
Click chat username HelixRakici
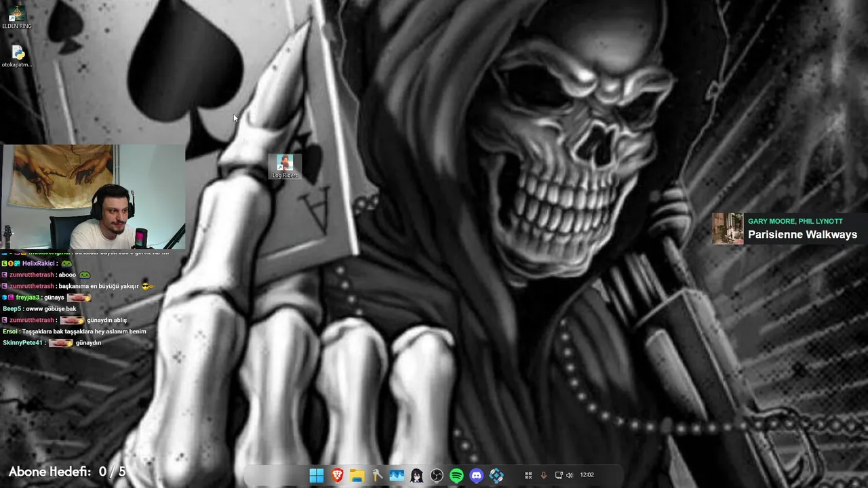38,264
